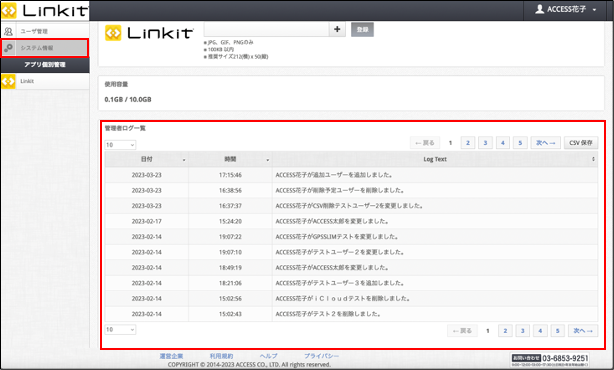This screenshot has width=614, height=370.
Task: Open the ACCESS花子 account dropdown
Action: (566, 9)
